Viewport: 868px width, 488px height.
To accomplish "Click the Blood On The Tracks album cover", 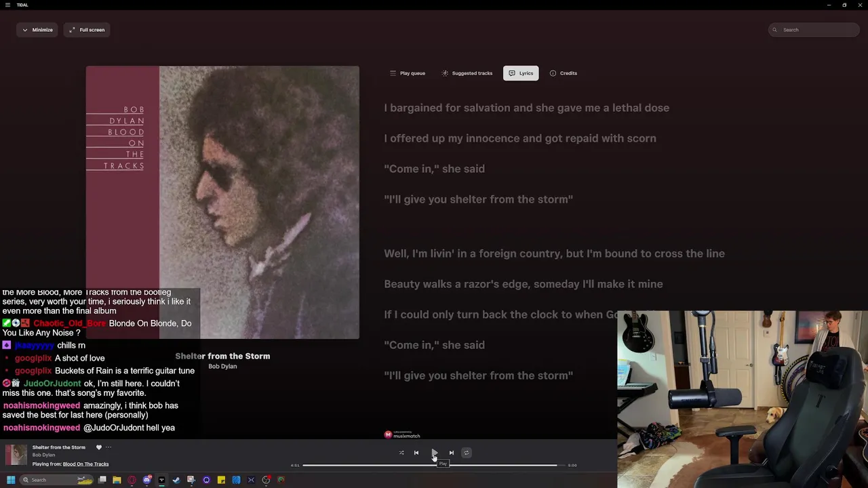I will coord(222,202).
